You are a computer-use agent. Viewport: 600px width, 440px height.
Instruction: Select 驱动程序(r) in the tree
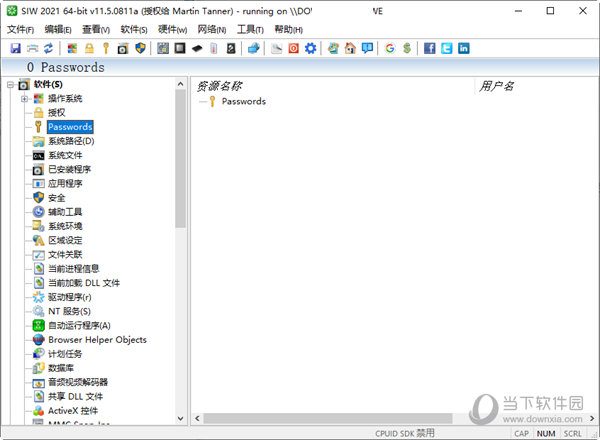70,297
